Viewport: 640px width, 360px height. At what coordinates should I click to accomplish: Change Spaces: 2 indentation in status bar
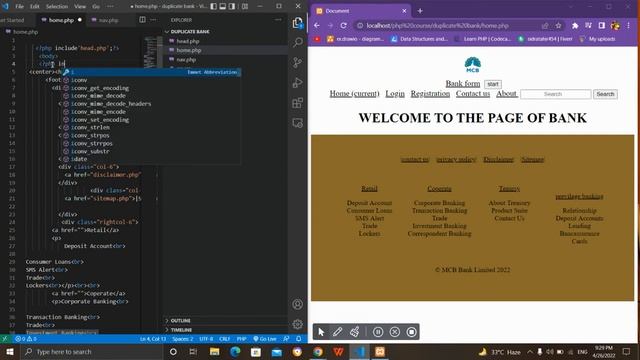click(182, 339)
